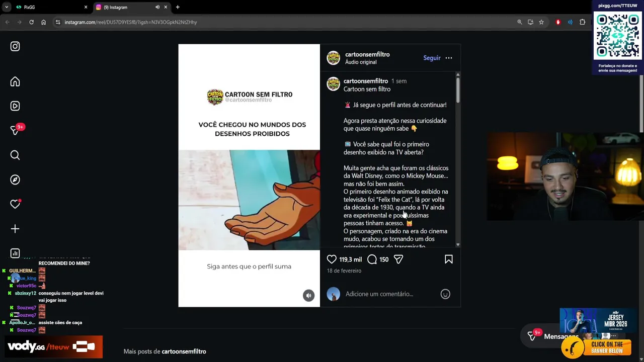Click cartoonsemfiltro avatar beside caption
The image size is (644, 362).
coord(333,84)
